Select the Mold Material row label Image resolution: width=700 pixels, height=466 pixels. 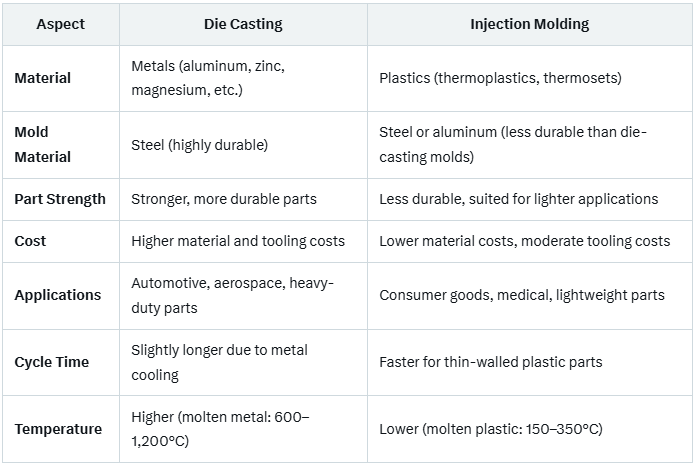pyautogui.click(x=43, y=144)
